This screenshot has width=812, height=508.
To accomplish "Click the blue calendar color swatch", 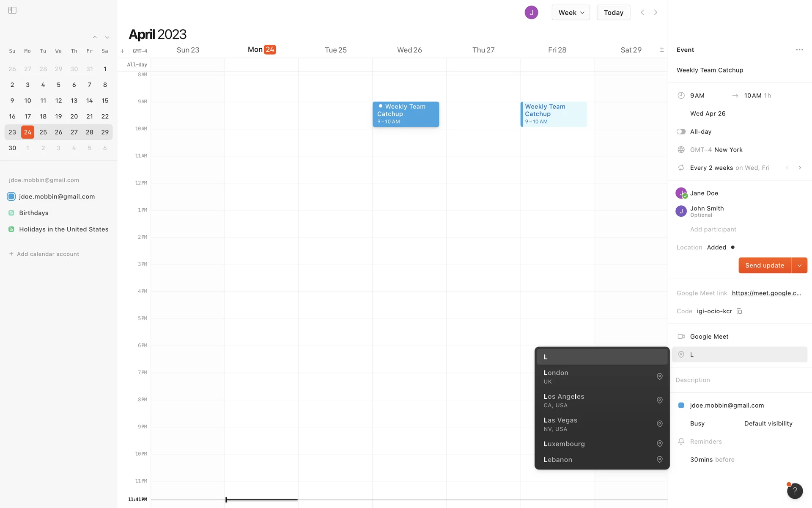I will pos(681,406).
